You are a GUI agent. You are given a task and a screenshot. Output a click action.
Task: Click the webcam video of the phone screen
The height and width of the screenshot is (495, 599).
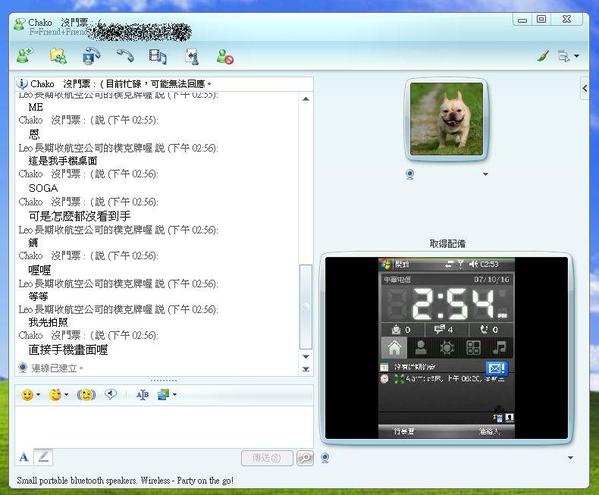pos(446,348)
